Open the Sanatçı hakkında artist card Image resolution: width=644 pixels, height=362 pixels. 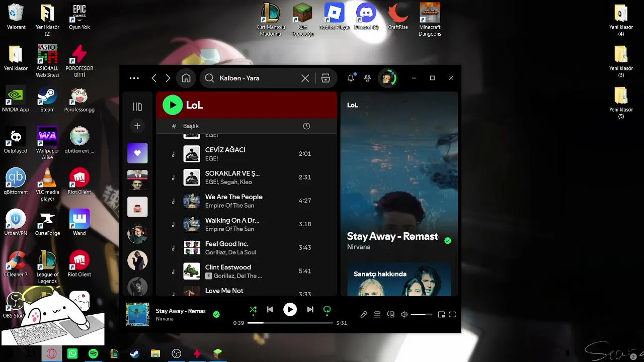pos(399,279)
